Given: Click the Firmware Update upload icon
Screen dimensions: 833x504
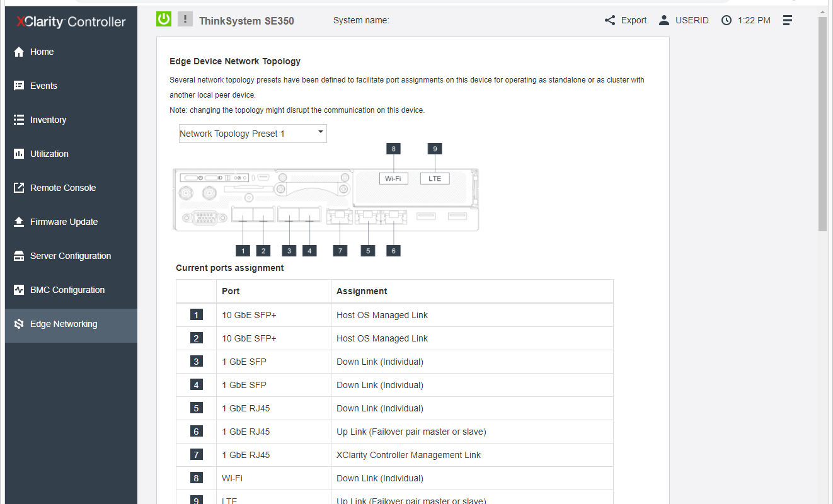Looking at the screenshot, I should click(19, 222).
